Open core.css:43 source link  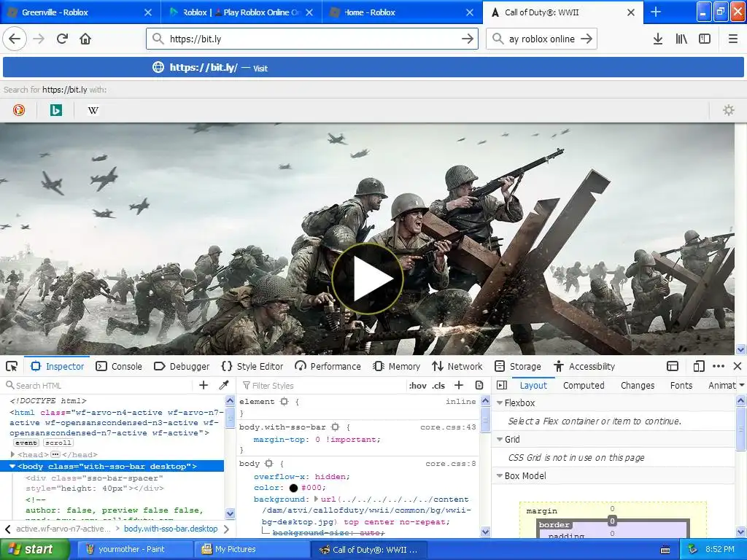(448, 427)
